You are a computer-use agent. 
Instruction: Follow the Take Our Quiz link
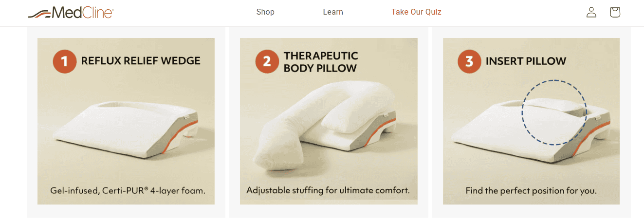click(416, 12)
